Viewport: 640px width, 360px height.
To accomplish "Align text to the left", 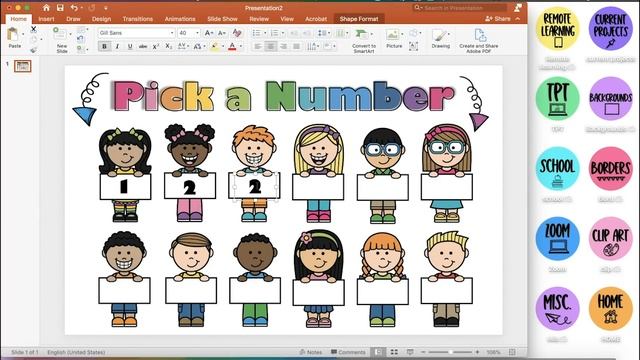I will click(x=258, y=47).
